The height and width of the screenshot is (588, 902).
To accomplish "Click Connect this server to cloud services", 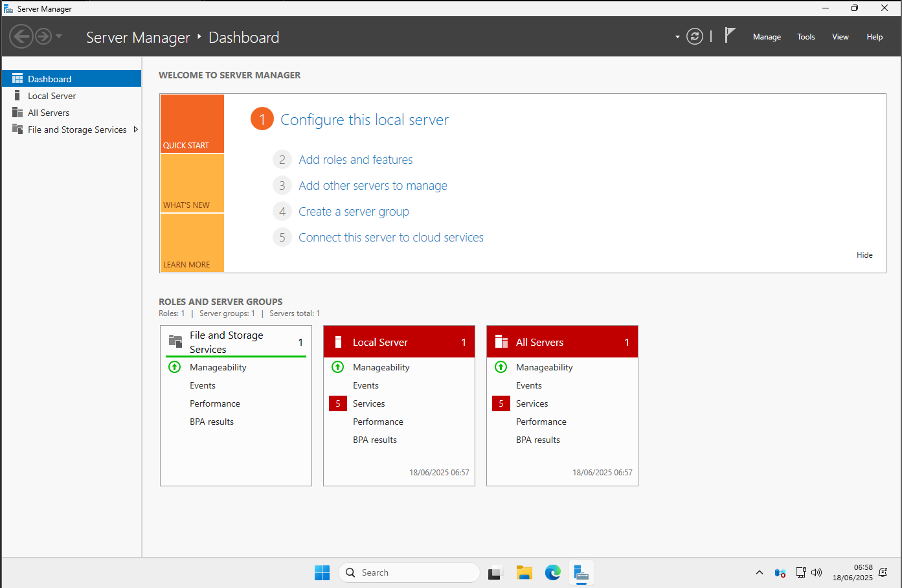I will coord(391,238).
